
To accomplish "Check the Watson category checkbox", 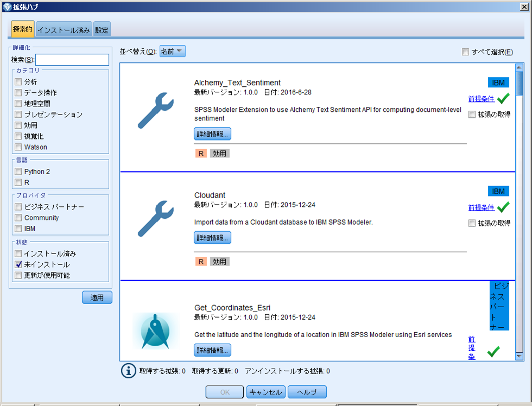I will pyautogui.click(x=18, y=147).
